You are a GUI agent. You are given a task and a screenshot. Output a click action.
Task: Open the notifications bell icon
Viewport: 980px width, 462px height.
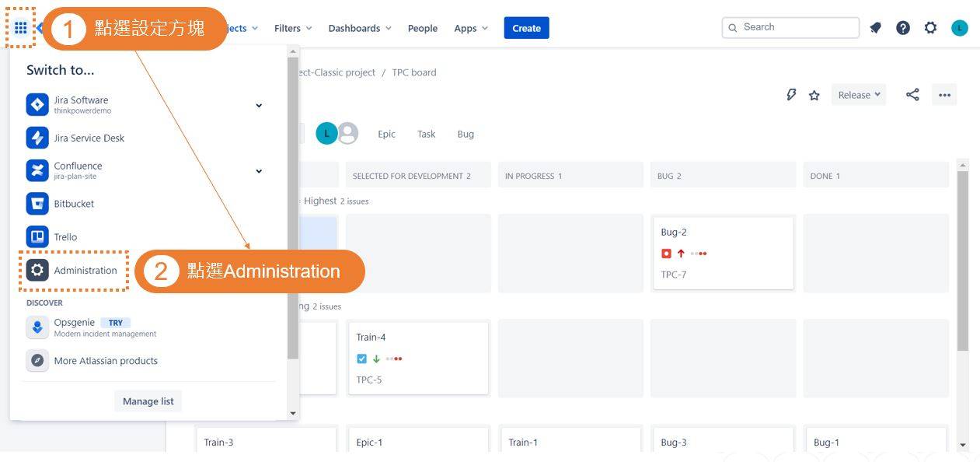pyautogui.click(x=876, y=28)
